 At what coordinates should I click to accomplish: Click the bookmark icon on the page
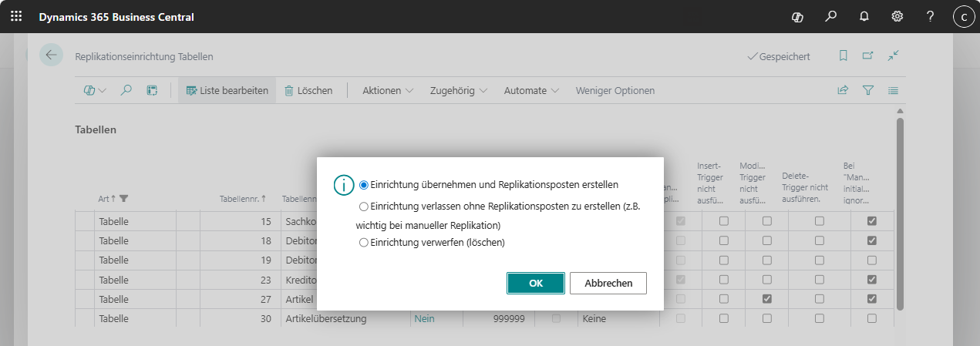(844, 55)
